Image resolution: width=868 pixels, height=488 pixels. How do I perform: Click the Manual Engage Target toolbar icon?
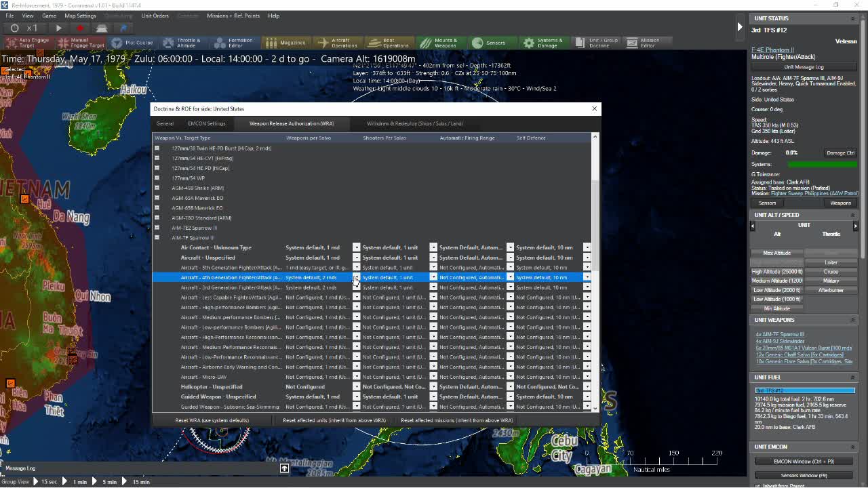[81, 43]
